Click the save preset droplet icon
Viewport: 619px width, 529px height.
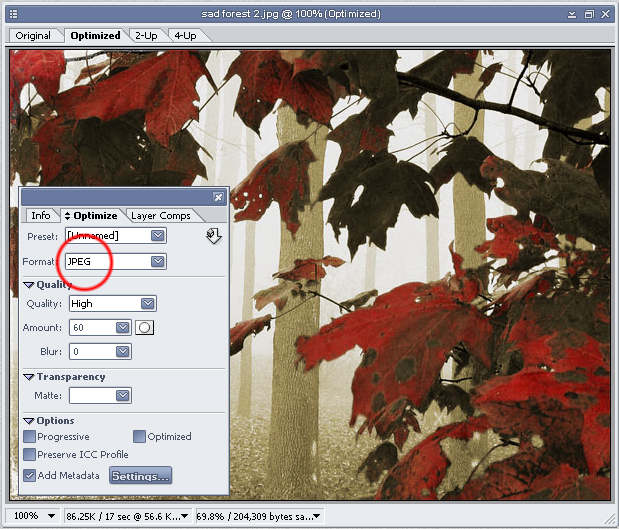click(x=212, y=236)
